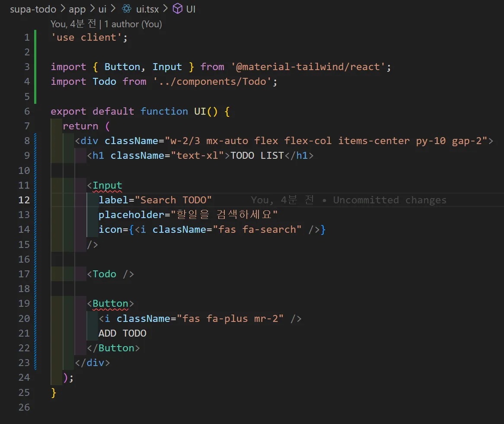
Task: Click line number 1 in gutter
Action: [x=27, y=37]
